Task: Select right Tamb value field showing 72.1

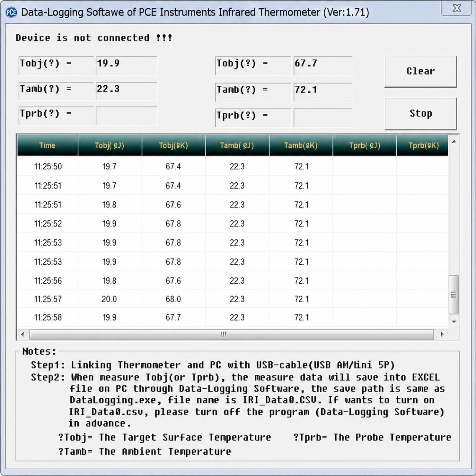Action: 323,92
